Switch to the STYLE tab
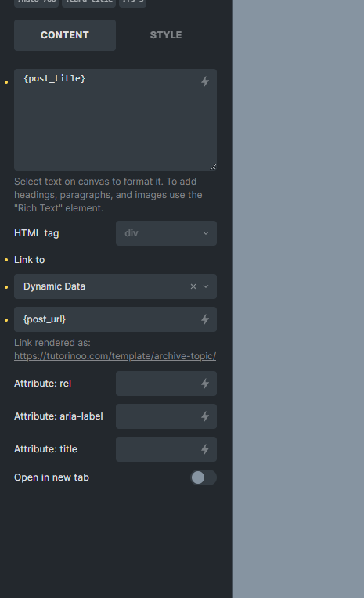Image resolution: width=364 pixels, height=598 pixels. point(166,35)
